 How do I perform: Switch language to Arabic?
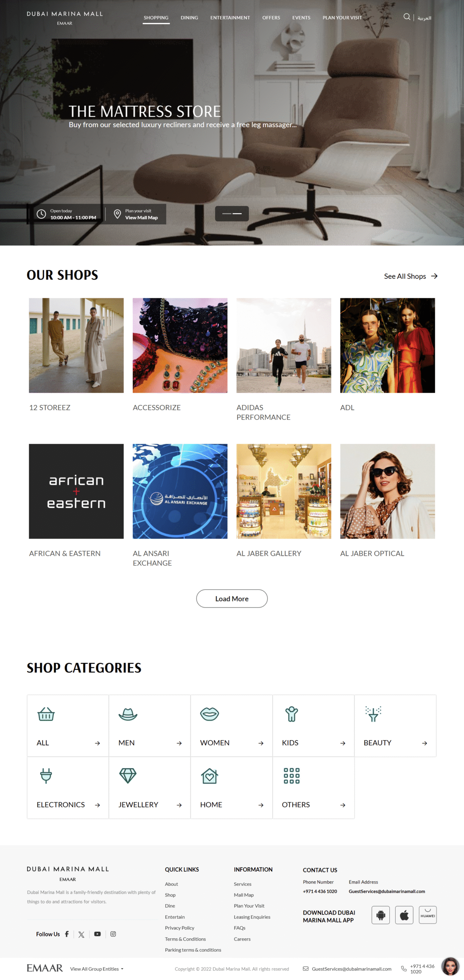(424, 18)
